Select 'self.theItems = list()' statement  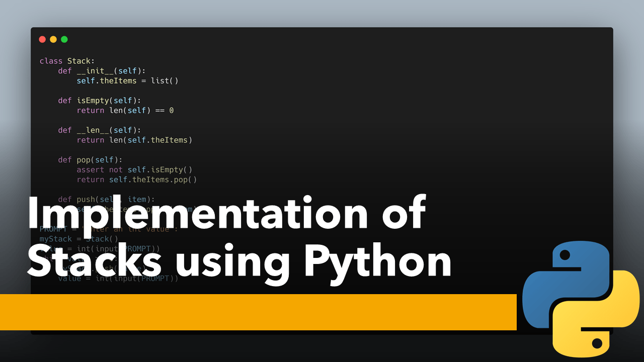tap(127, 80)
